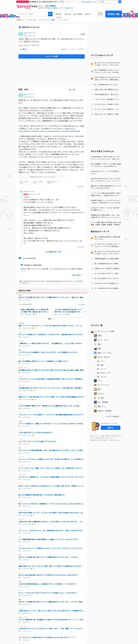Open question about デッドプール&ウルヴァリン movie
138x644 pixels.
click(x=51, y=326)
